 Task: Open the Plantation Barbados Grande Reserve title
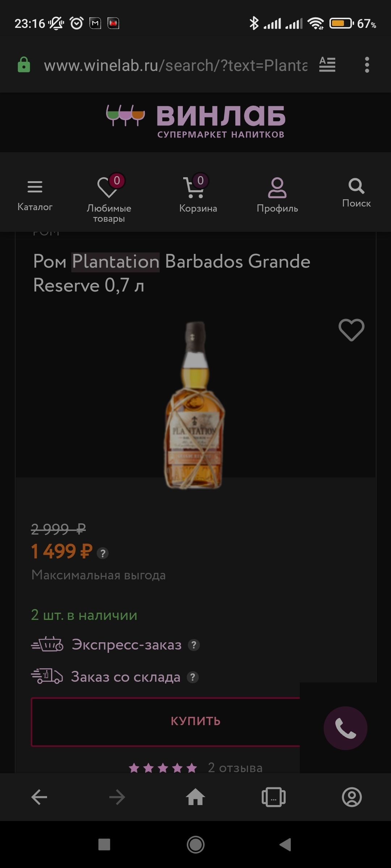click(x=172, y=273)
